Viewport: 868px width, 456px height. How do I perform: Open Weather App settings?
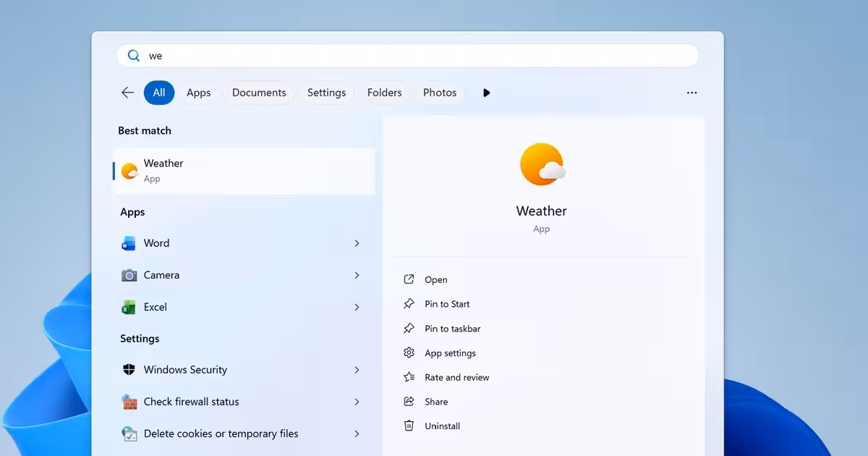(450, 353)
